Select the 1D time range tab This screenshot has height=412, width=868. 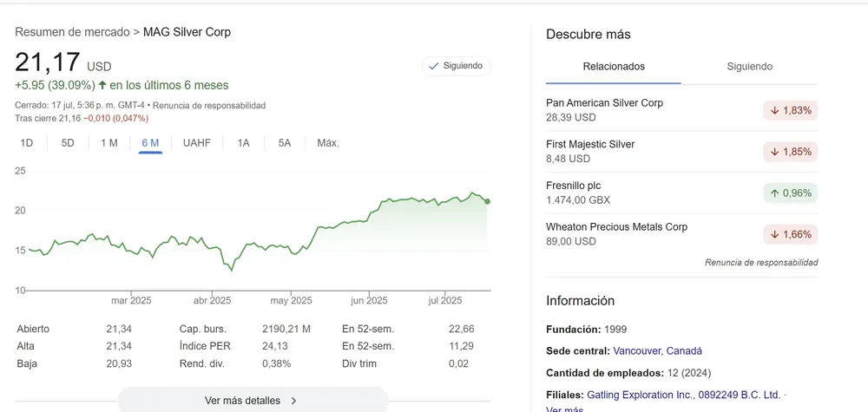pos(27,143)
